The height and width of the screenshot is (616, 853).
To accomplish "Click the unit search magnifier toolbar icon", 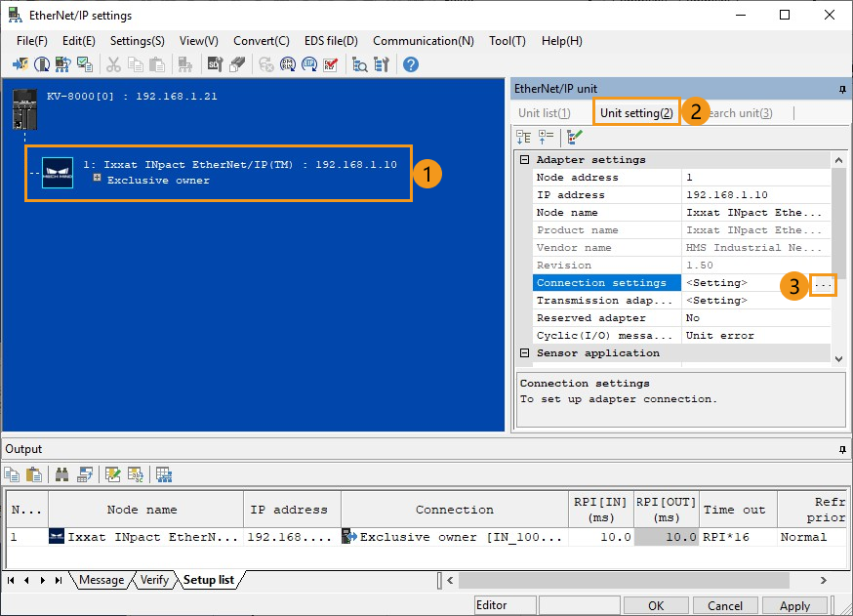I will point(359,64).
